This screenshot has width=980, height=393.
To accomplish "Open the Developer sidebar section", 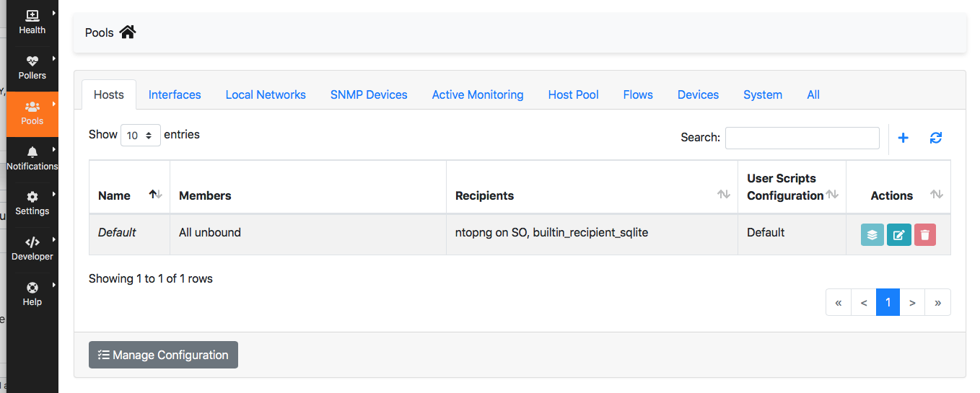I will 32,250.
